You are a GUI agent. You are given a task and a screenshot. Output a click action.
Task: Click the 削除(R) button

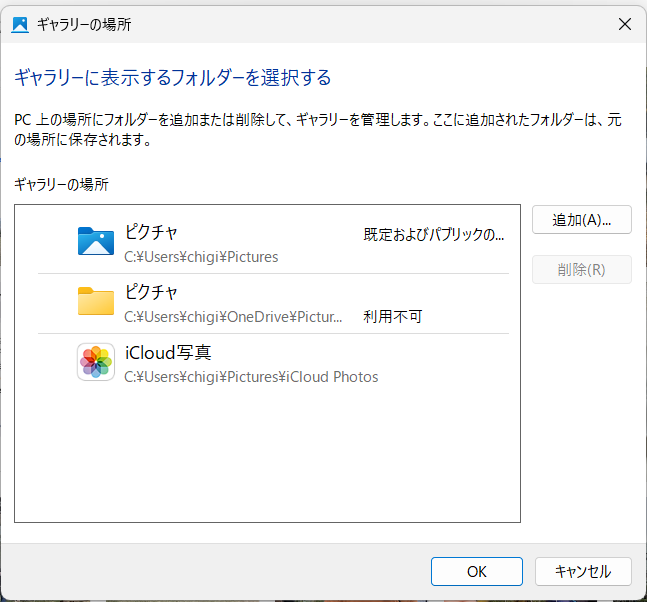click(x=581, y=269)
